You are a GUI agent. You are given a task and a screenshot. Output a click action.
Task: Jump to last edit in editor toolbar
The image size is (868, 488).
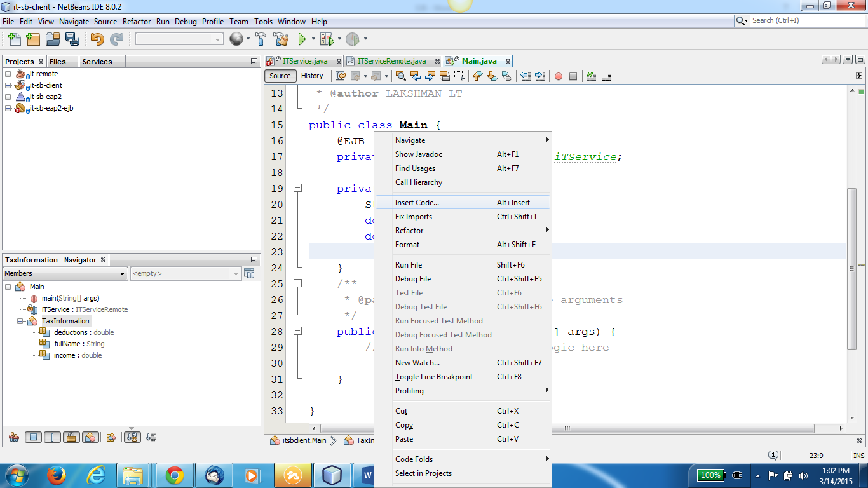(x=341, y=76)
